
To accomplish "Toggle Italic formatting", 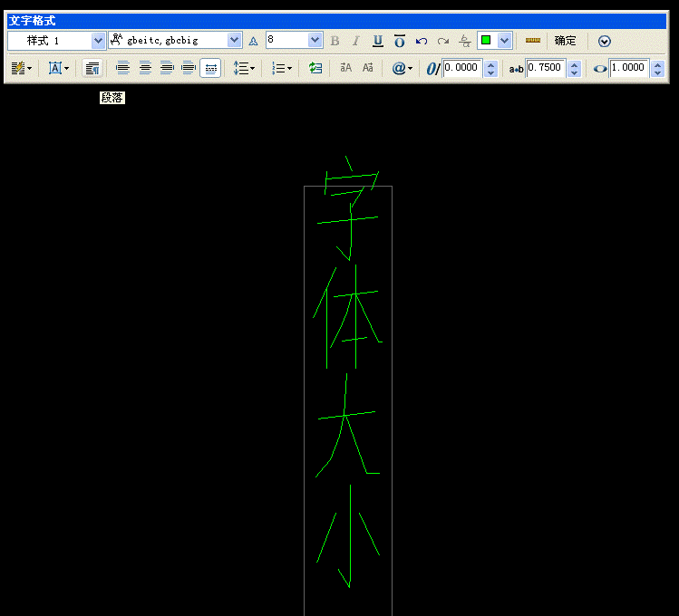I will [x=356, y=41].
